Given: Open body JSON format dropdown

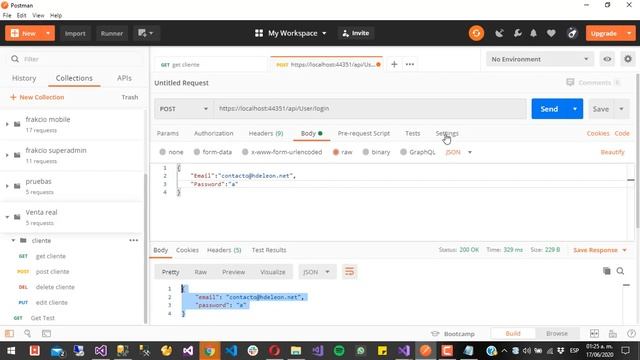Looking at the screenshot, I should pyautogui.click(x=458, y=152).
